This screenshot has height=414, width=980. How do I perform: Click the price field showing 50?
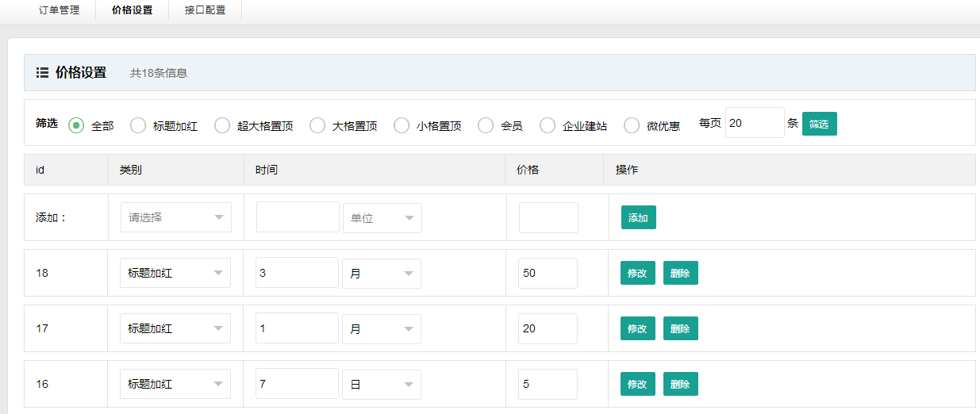548,273
